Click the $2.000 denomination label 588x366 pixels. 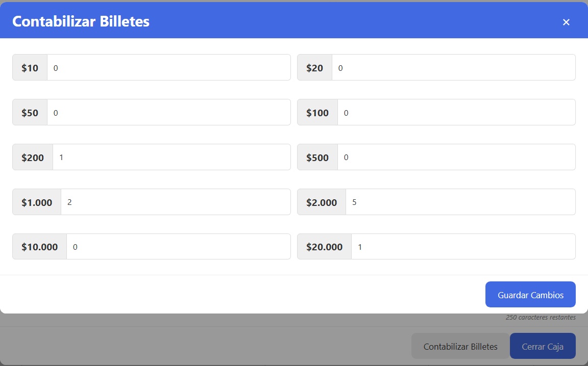point(322,202)
